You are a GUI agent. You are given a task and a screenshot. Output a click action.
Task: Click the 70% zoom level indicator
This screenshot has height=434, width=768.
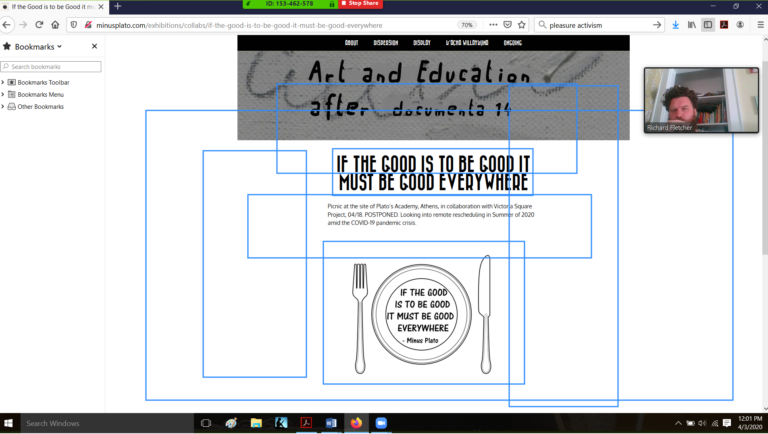[466, 24]
